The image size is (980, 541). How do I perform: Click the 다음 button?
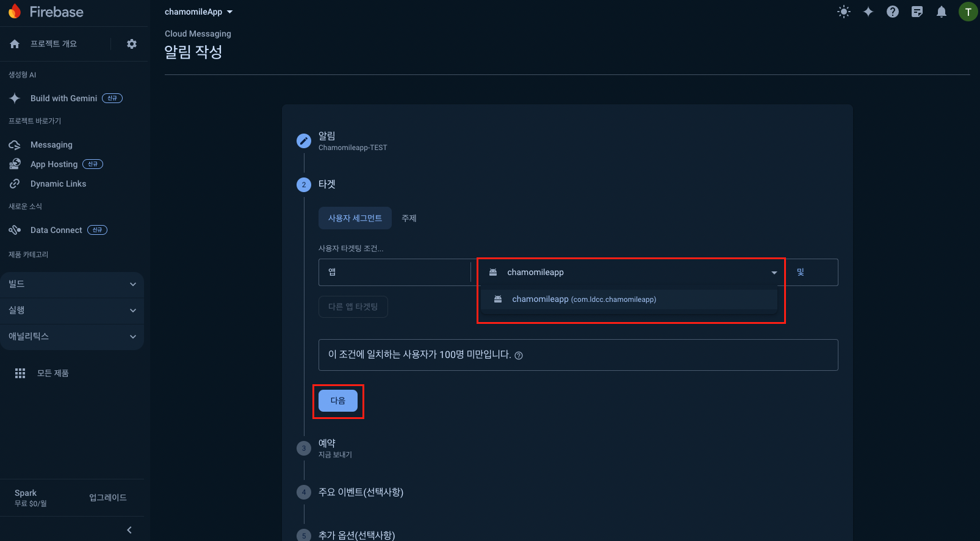[337, 401]
